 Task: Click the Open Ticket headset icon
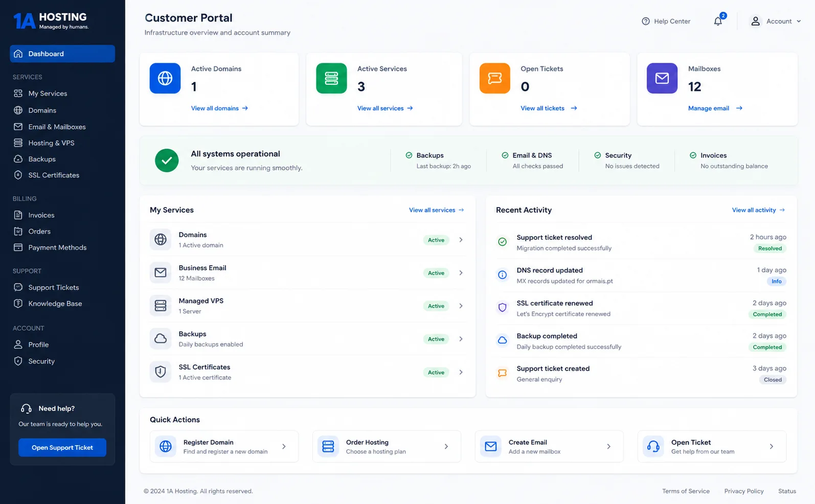[653, 446]
